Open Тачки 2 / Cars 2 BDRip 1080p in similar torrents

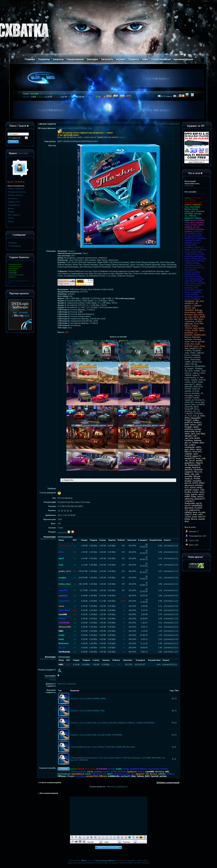88,698
